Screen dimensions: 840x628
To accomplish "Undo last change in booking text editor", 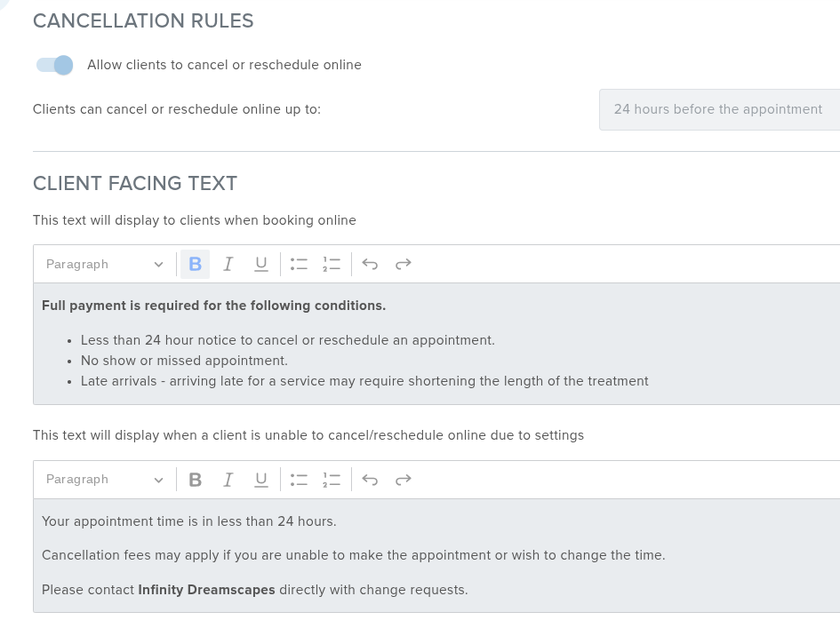I will (371, 264).
